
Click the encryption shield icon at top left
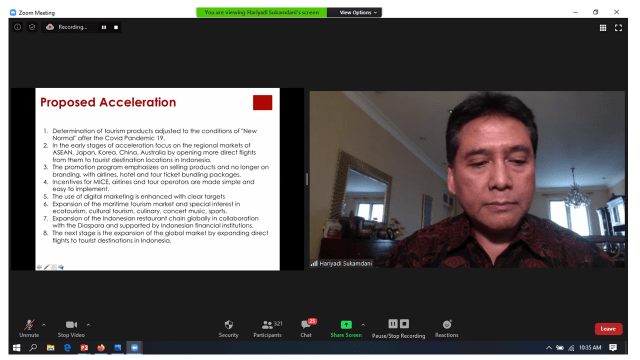coord(32,27)
